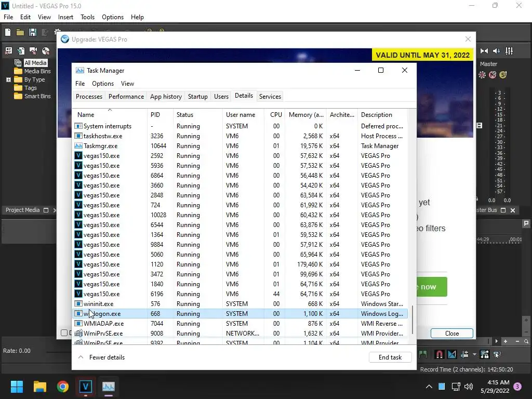Select the WMIADAP.exe process row
Image resolution: width=532 pixels, height=399 pixels.
[240, 323]
